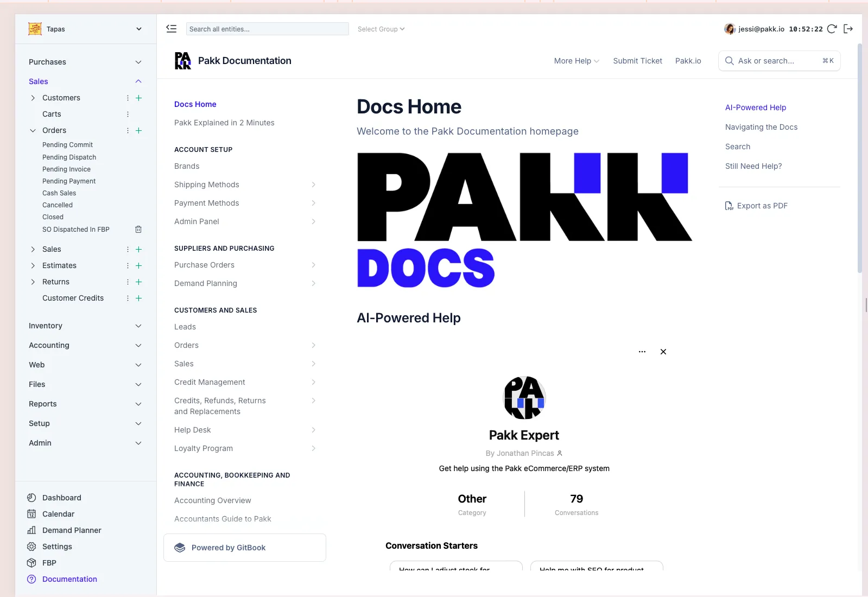This screenshot has height=597, width=868.
Task: Open Cash Sales list
Action: point(59,193)
